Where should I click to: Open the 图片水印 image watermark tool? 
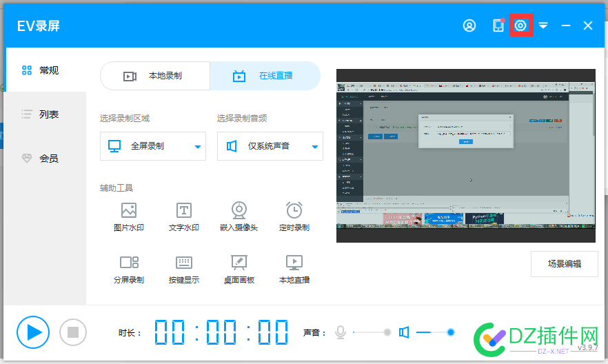[129, 217]
